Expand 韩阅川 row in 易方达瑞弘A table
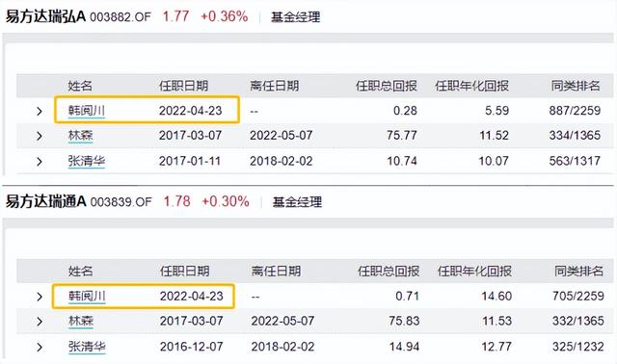The height and width of the screenshot is (364, 617). (x=39, y=112)
